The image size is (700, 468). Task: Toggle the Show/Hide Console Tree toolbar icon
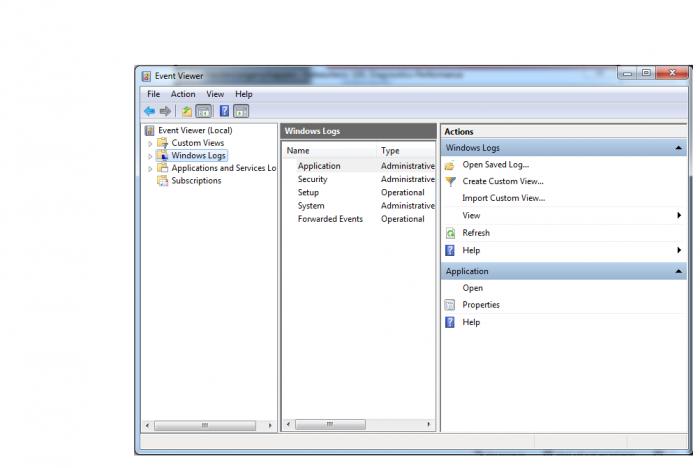coord(204,111)
